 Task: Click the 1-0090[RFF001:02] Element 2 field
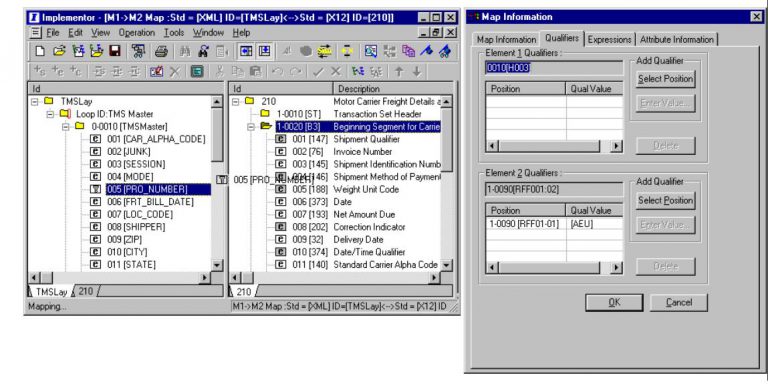click(x=554, y=189)
